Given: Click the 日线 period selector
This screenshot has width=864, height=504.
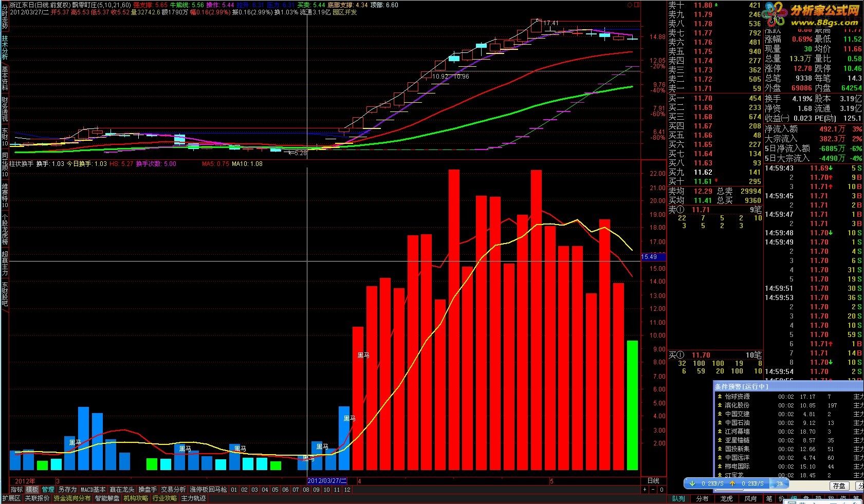Looking at the screenshot, I should 653,481.
